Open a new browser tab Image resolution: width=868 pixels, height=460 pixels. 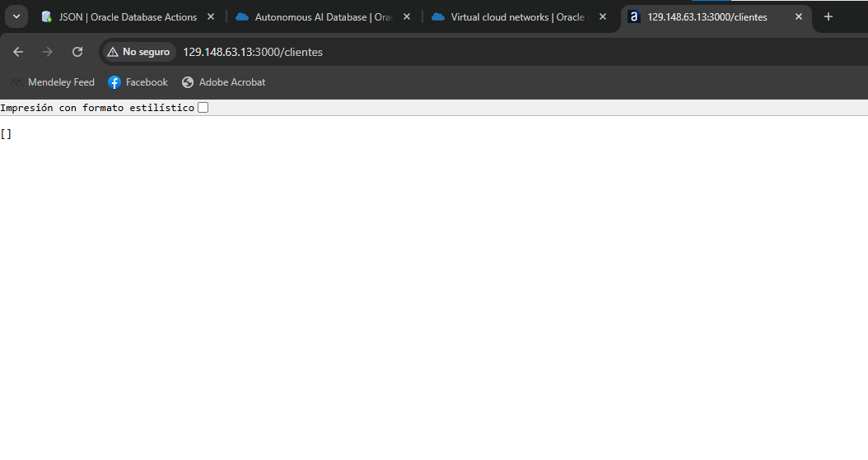(828, 17)
